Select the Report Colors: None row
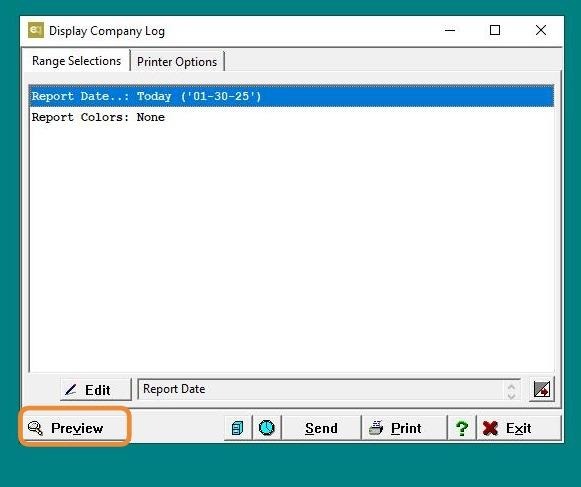The width and height of the screenshot is (581, 487). 291,117
